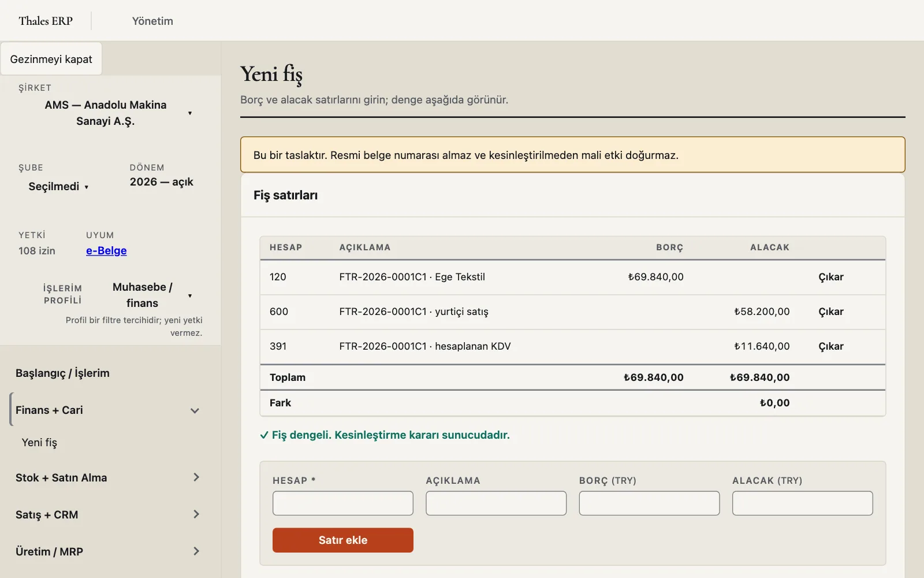Open the Yönetim menu in top bar
Screen dimensions: 924x578
tap(152, 21)
